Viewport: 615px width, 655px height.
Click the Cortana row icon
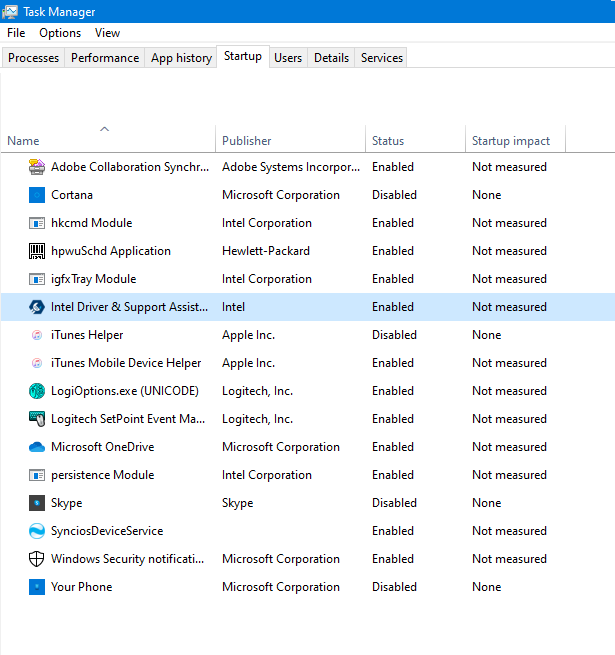[x=37, y=195]
